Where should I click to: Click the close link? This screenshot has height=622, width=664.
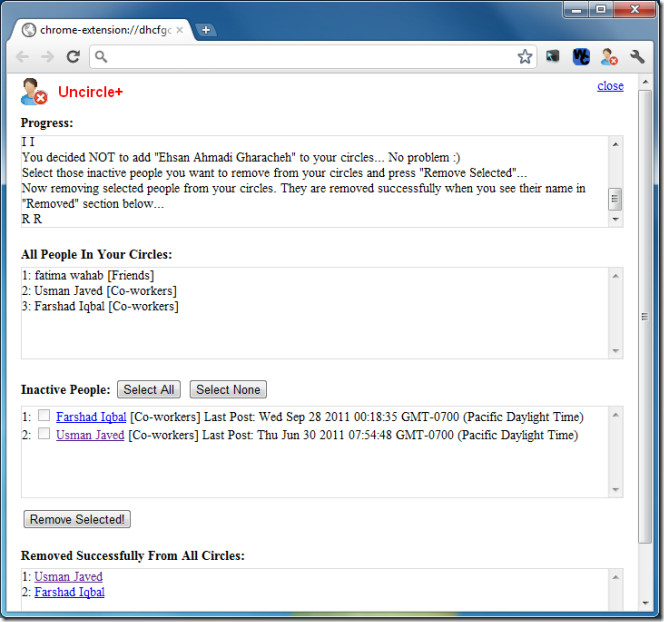point(610,86)
